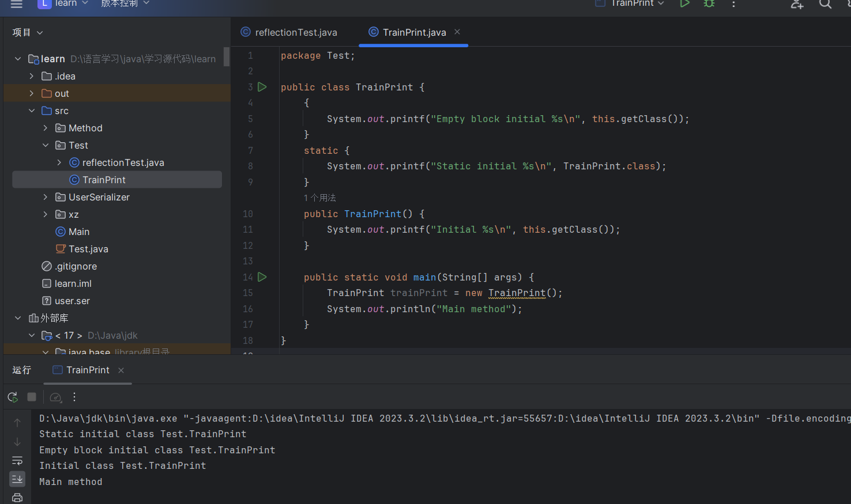Collapse the 外部库 node

click(18, 318)
